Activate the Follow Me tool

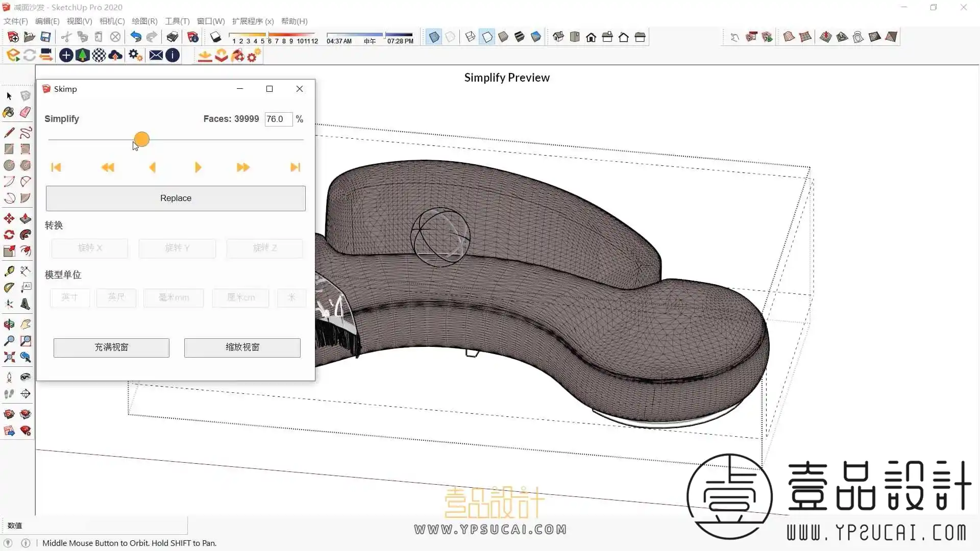(26, 235)
